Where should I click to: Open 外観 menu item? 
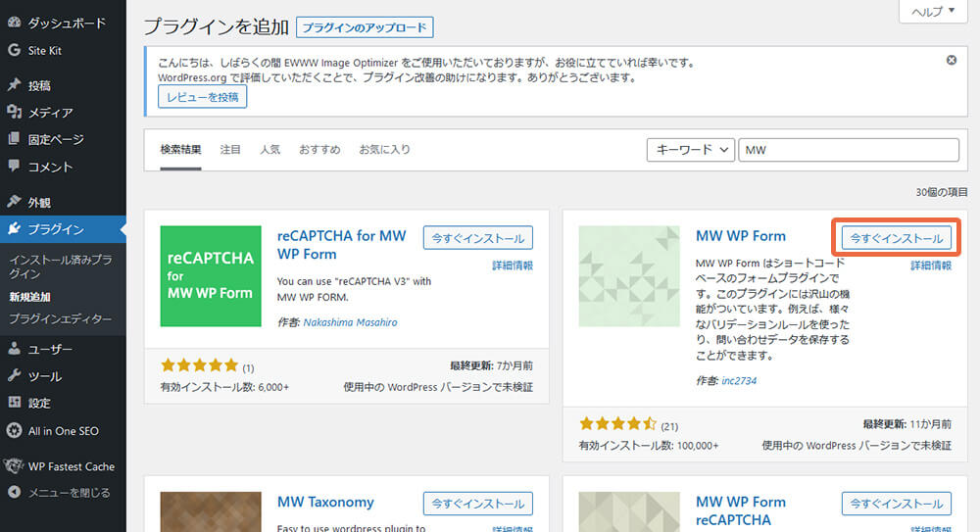point(39,203)
